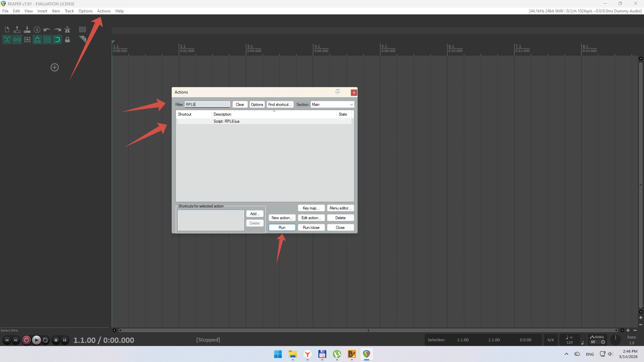Click the Run button in Actions dialog
Screen dimensions: 644x362
282,228
